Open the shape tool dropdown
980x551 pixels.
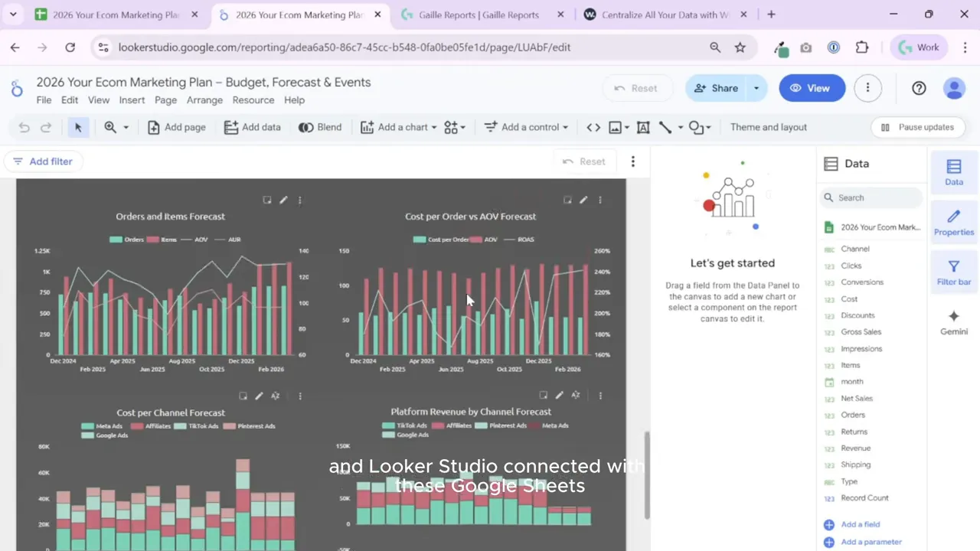coord(707,127)
